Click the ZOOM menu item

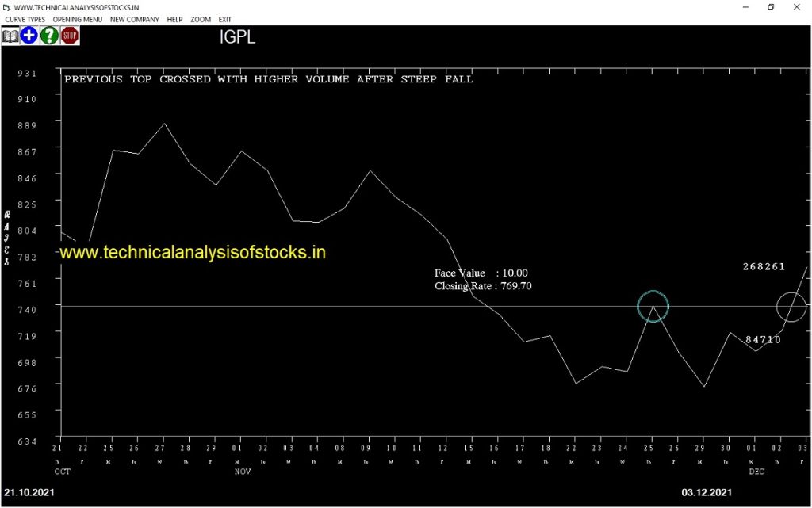point(201,19)
